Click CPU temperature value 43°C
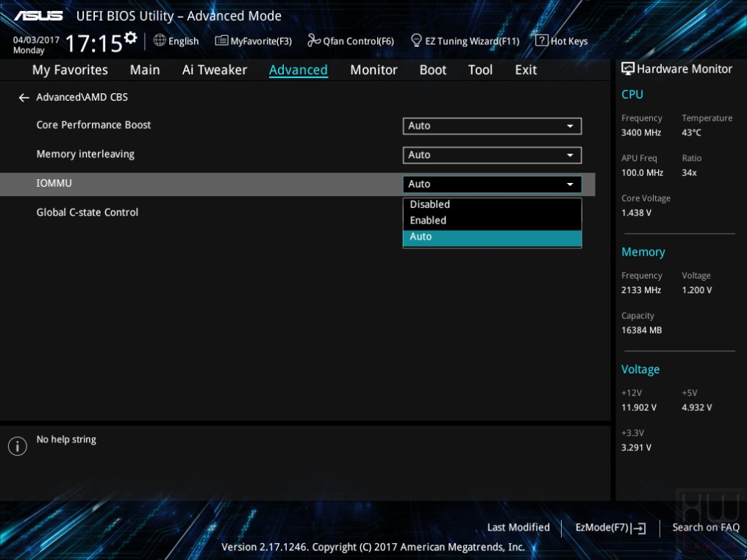747x560 pixels. point(691,133)
